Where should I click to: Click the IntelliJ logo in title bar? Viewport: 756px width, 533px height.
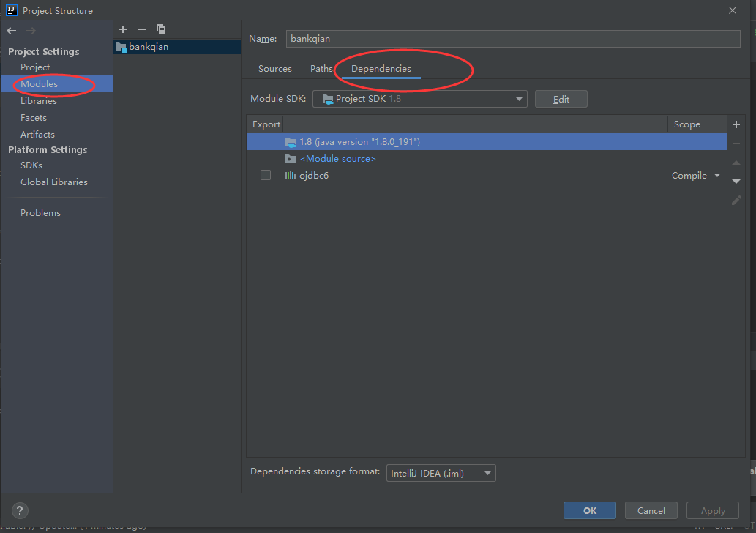coord(11,10)
